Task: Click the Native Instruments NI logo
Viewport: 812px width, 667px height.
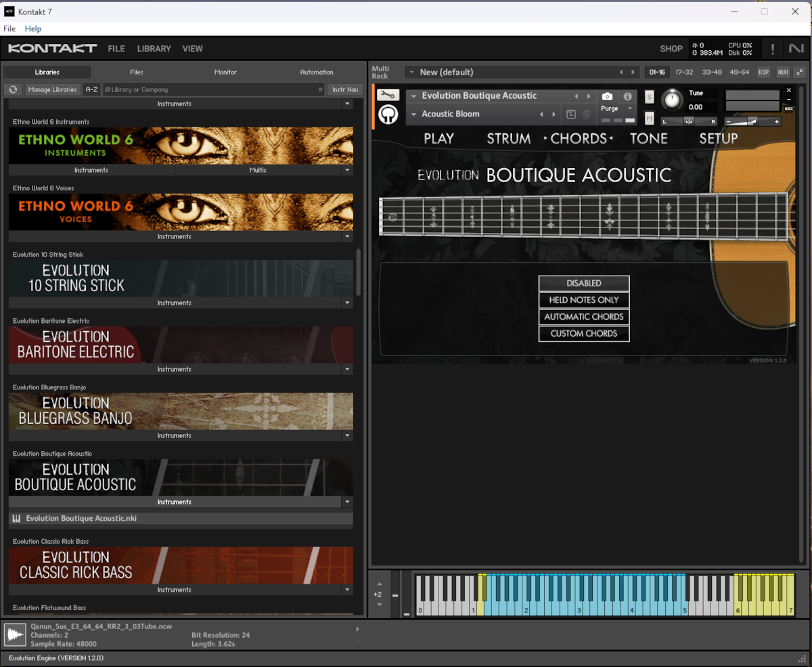Action: pos(796,49)
